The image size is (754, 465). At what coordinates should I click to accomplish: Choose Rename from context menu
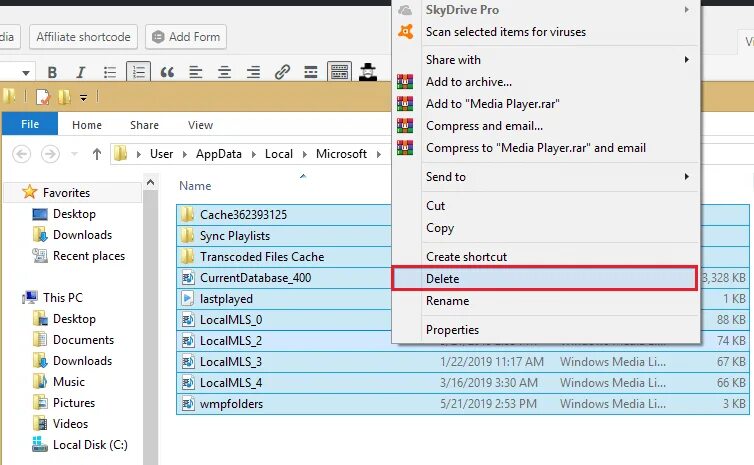pyautogui.click(x=545, y=301)
